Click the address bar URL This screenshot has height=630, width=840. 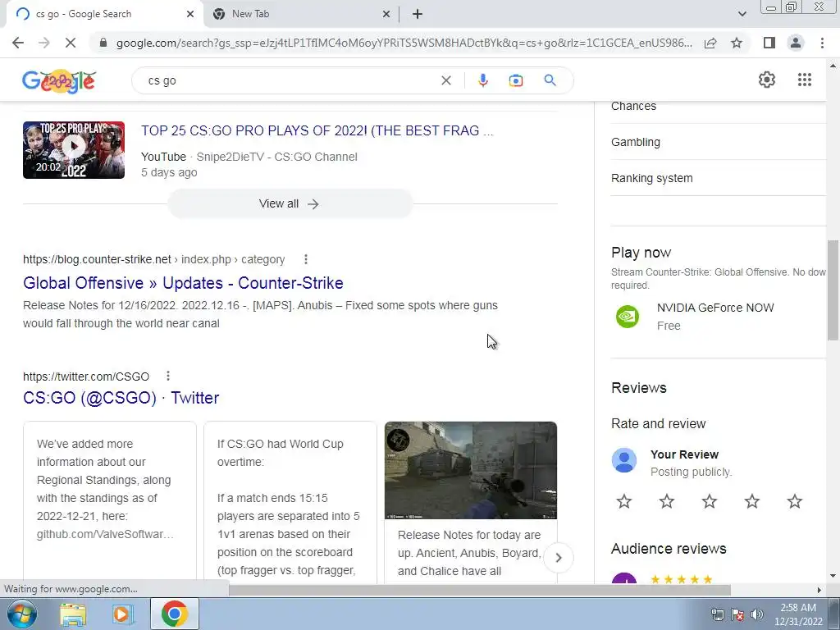[404, 43]
